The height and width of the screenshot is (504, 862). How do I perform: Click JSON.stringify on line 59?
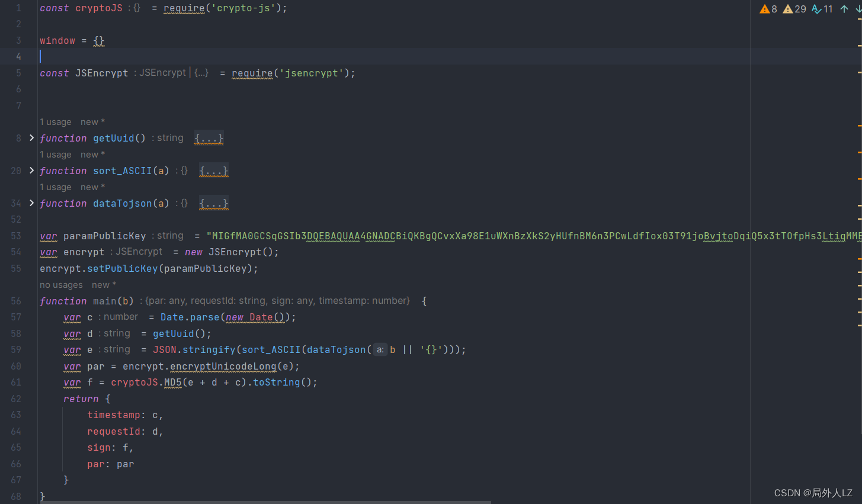coord(194,350)
